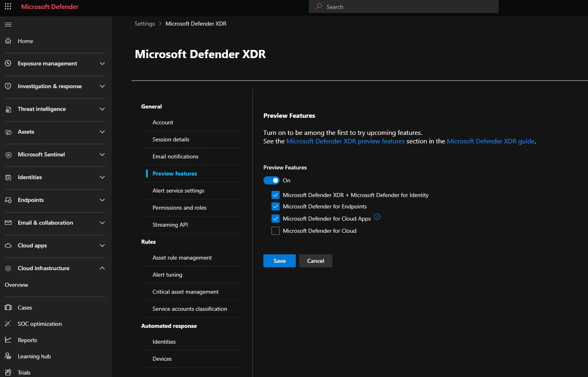Open the Email notifications settings item

(175, 156)
